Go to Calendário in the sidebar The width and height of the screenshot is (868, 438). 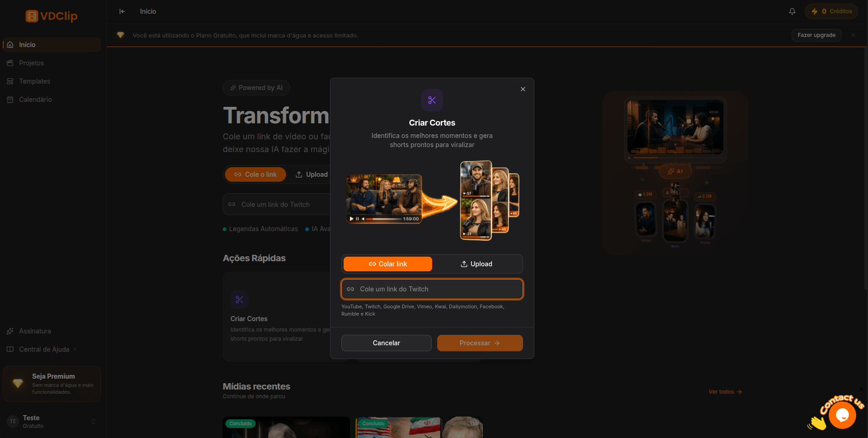coord(35,100)
